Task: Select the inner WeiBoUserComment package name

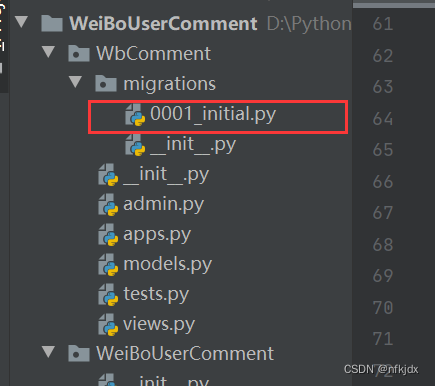Action: (x=185, y=353)
